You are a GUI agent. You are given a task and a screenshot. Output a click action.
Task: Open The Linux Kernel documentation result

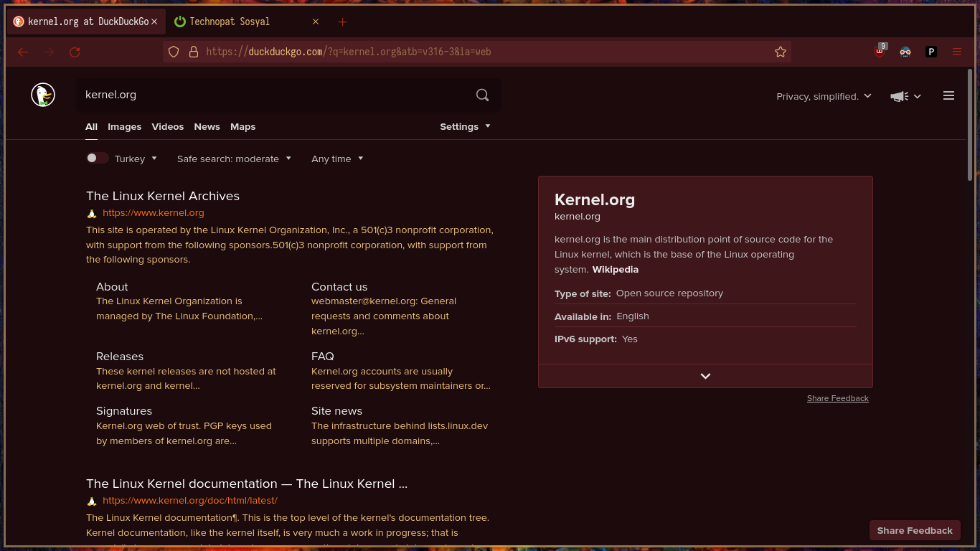pyautogui.click(x=247, y=484)
